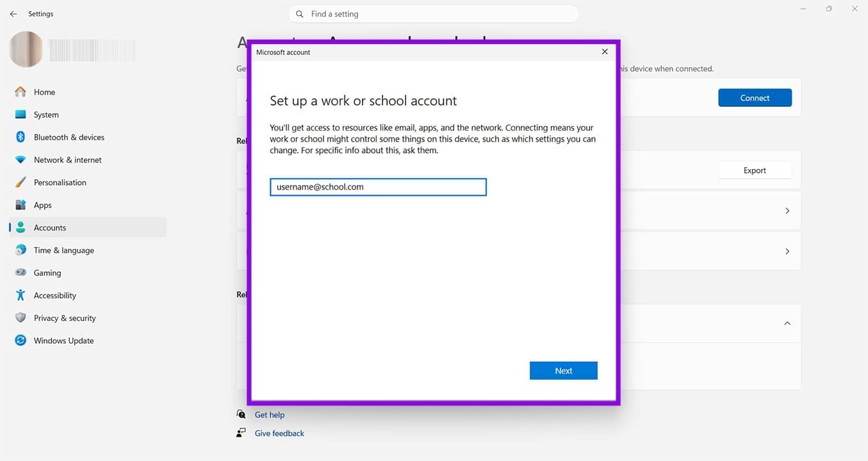Open the Get help link
The height and width of the screenshot is (461, 868).
(270, 415)
